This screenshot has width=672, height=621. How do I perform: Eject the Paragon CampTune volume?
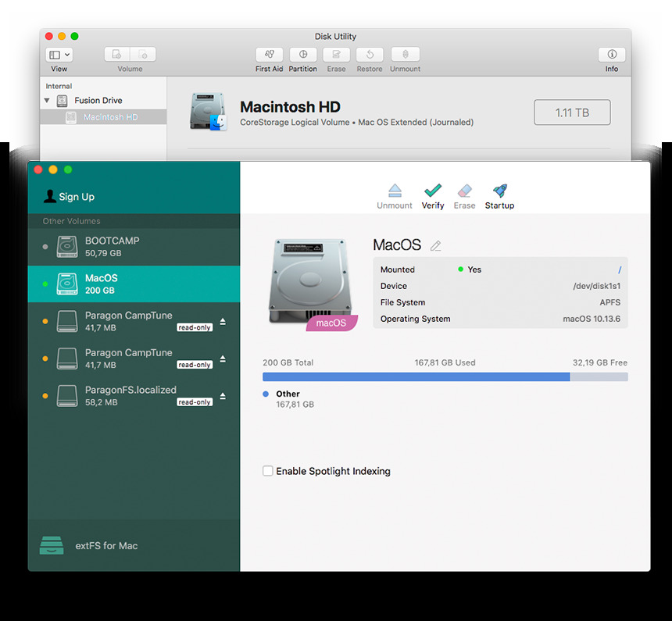pos(223,321)
